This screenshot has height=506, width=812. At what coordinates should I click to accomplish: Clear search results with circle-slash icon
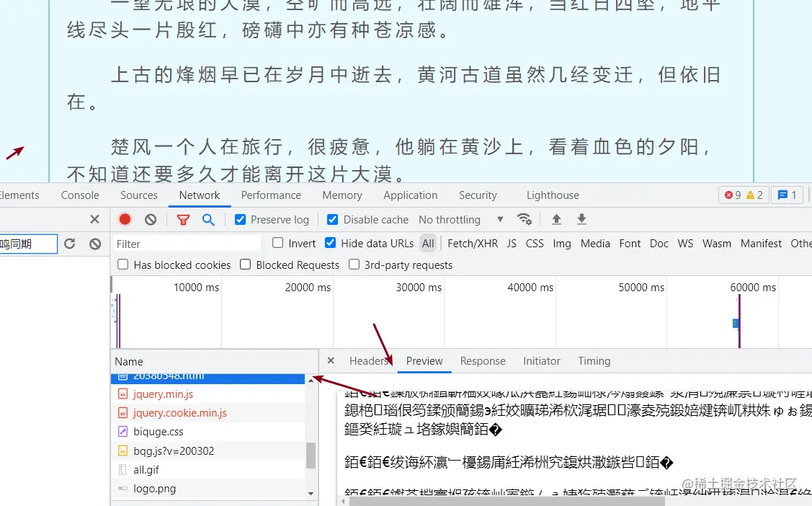pos(95,244)
